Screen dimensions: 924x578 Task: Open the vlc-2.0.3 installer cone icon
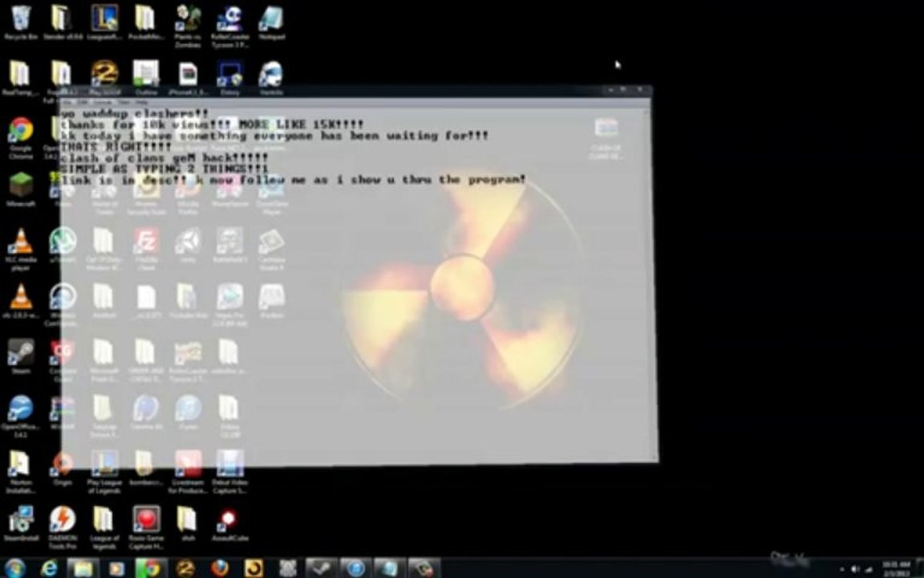click(x=21, y=301)
